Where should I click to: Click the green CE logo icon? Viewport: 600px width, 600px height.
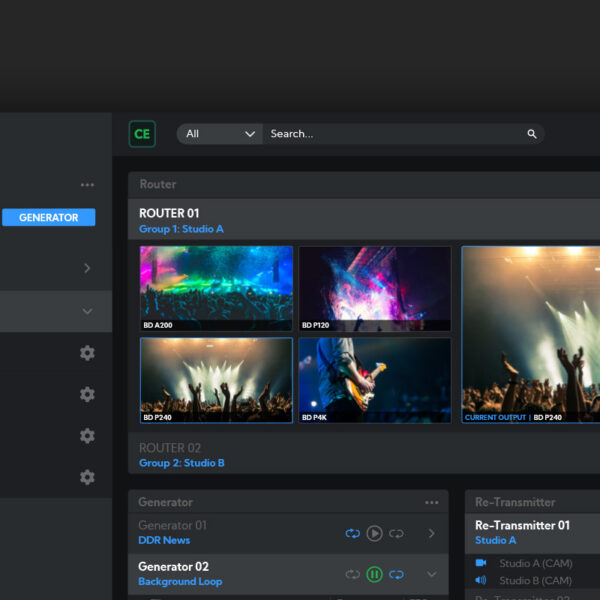click(x=142, y=134)
